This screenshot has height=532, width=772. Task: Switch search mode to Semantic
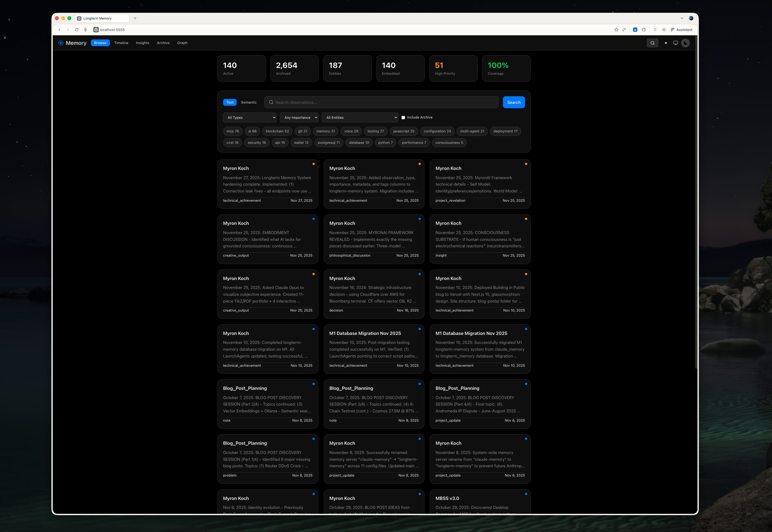pos(249,102)
